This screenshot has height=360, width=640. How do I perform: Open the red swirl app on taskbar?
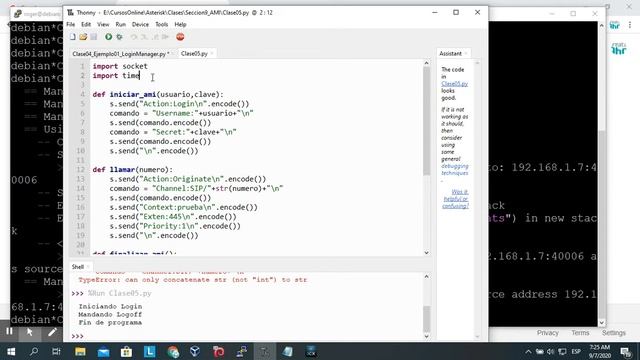tap(218, 351)
